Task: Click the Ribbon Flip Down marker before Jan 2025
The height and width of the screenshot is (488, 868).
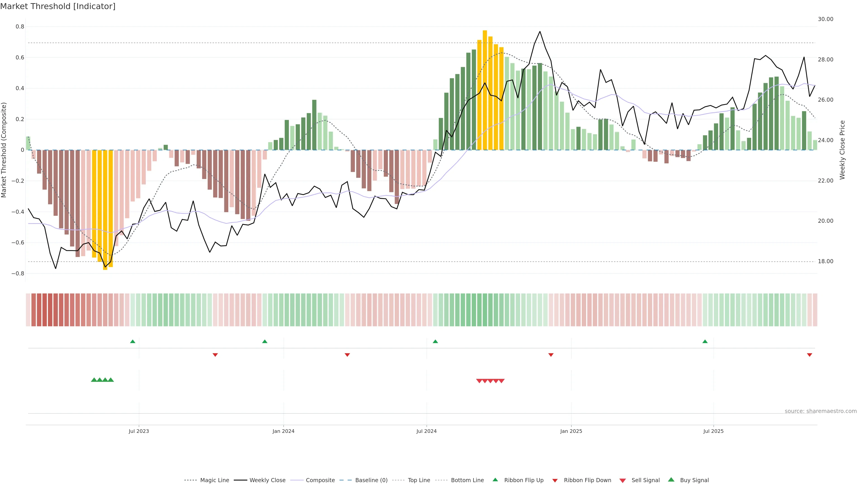Action: (551, 355)
